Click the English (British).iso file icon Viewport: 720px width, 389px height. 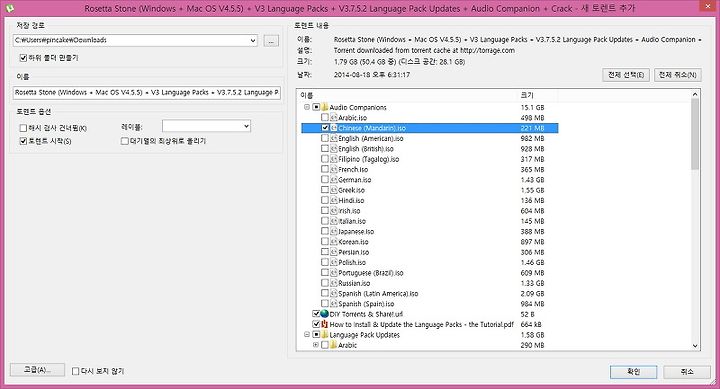334,149
